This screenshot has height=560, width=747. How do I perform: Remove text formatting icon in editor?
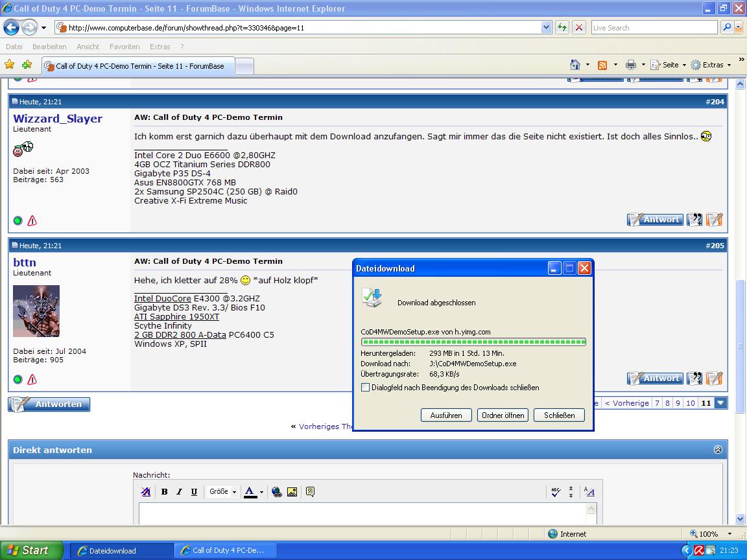pos(146,492)
